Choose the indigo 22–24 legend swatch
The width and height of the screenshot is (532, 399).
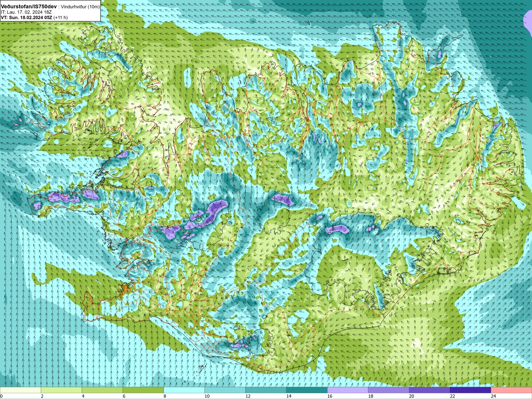470,390
